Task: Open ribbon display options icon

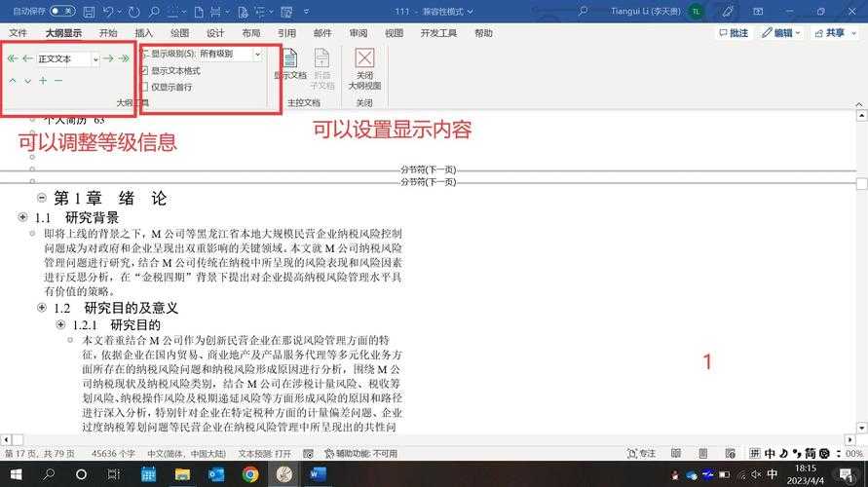Action: point(758,11)
